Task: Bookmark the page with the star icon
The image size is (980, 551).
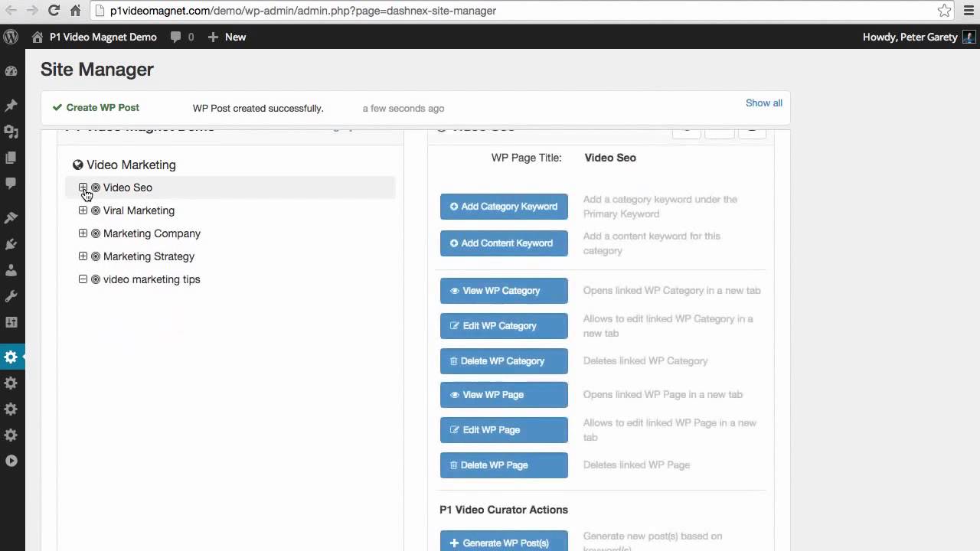Action: tap(945, 11)
